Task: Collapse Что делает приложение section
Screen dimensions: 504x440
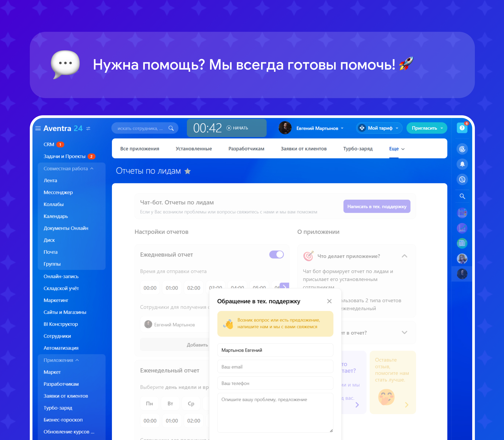Action: click(404, 256)
